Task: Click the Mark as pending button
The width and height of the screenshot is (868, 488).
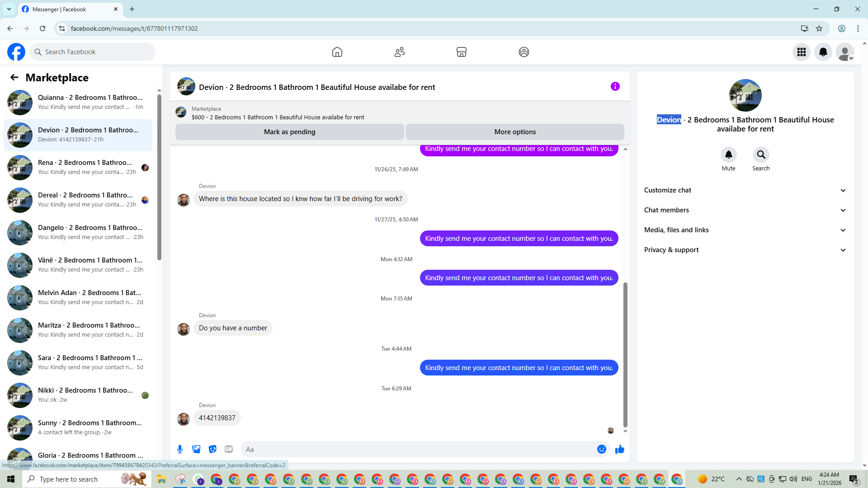Action: tap(289, 132)
